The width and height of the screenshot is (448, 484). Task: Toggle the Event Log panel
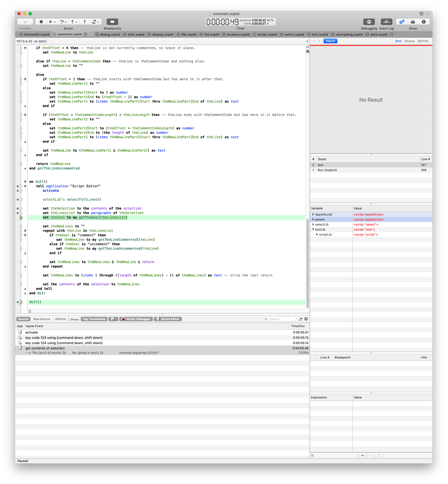click(386, 22)
